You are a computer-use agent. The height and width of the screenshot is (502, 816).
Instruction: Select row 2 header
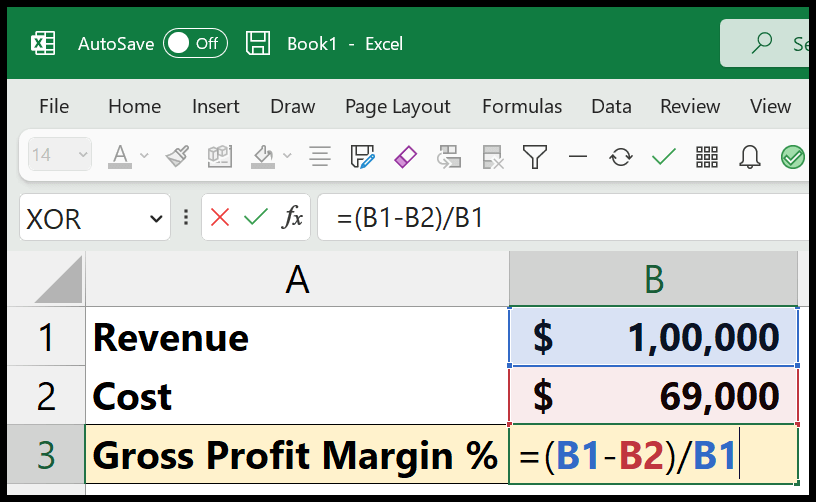pyautogui.click(x=46, y=395)
